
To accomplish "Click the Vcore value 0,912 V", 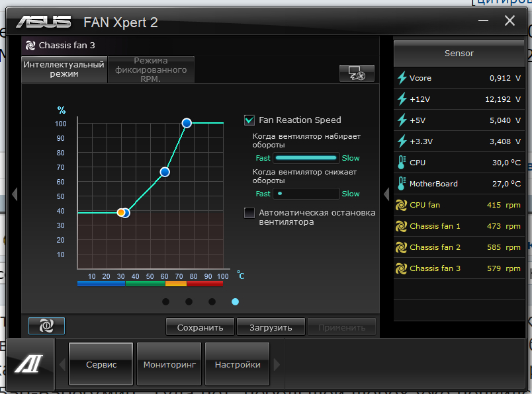I will point(505,78).
